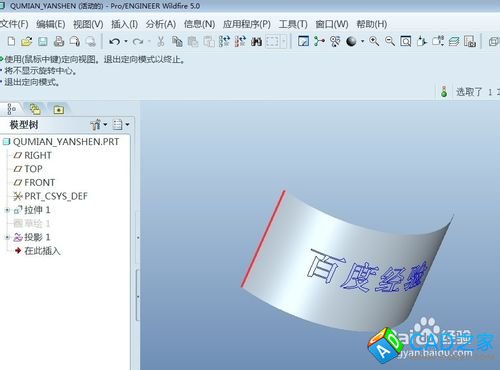Open the 工具(T) menu
The image size is (500, 370).
click(293, 24)
